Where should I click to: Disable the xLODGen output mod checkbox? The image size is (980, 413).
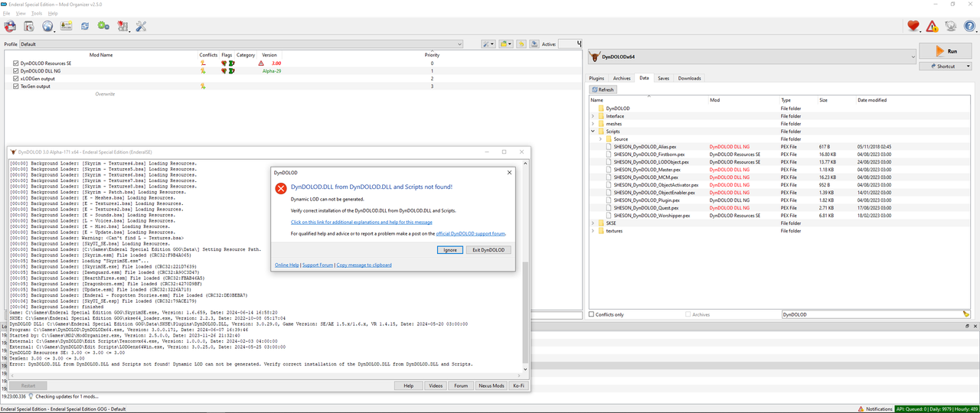point(15,79)
